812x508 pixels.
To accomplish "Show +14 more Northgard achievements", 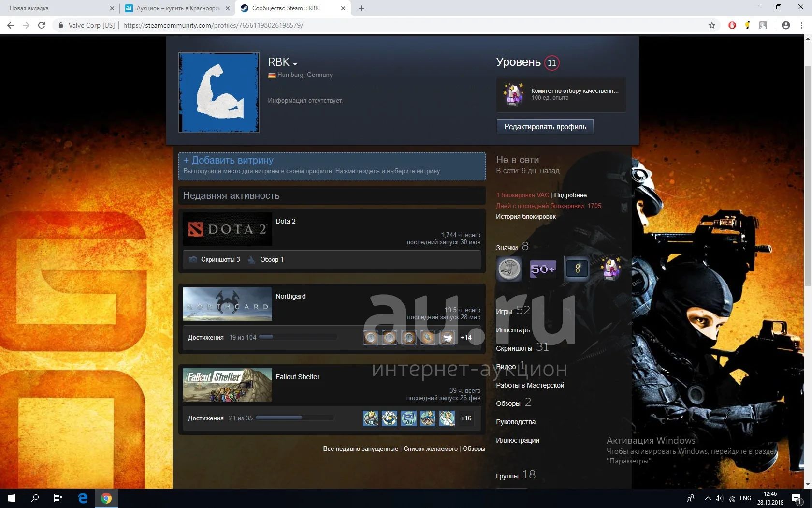I will click(466, 338).
